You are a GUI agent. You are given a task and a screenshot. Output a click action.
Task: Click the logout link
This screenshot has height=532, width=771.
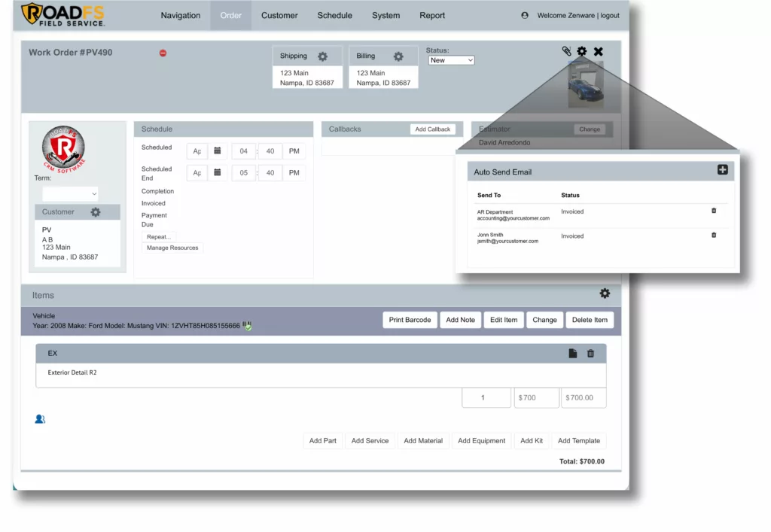pyautogui.click(x=610, y=15)
